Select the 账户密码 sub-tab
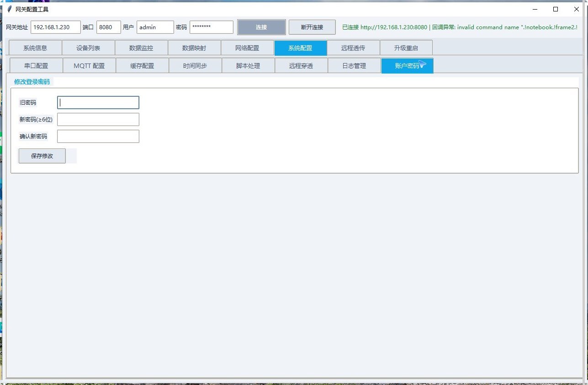The image size is (588, 385). point(407,66)
